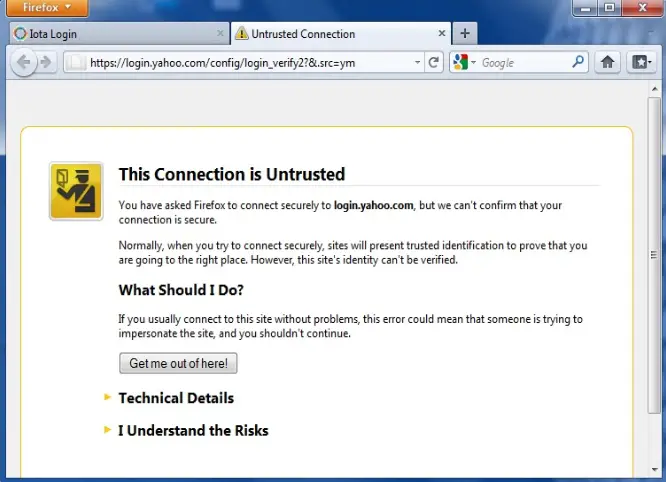Open a new tab with plus button
666x482 pixels.
tap(465, 34)
